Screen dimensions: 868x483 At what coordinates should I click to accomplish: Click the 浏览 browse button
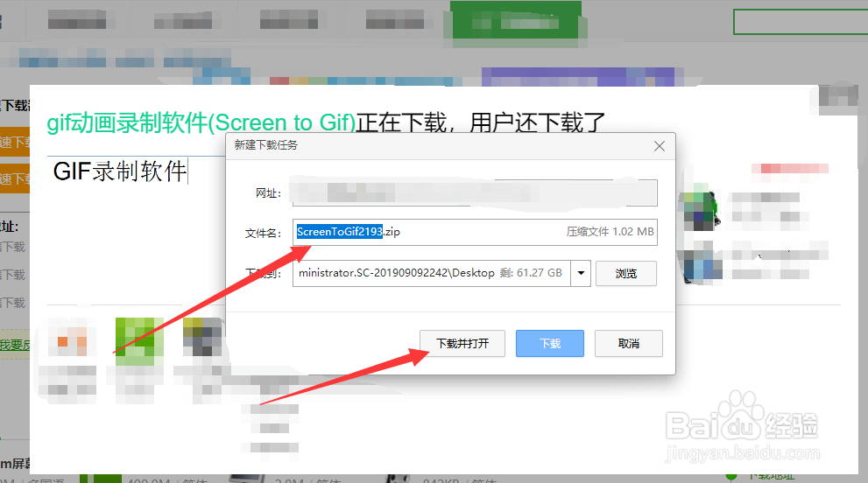pyautogui.click(x=626, y=273)
